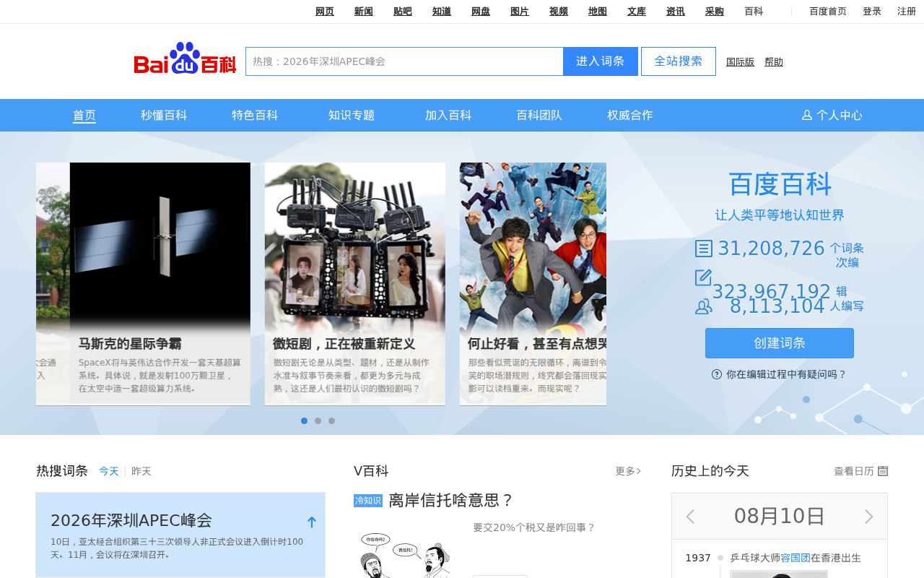
Task: Click the 创建词条 button
Action: [x=780, y=343]
